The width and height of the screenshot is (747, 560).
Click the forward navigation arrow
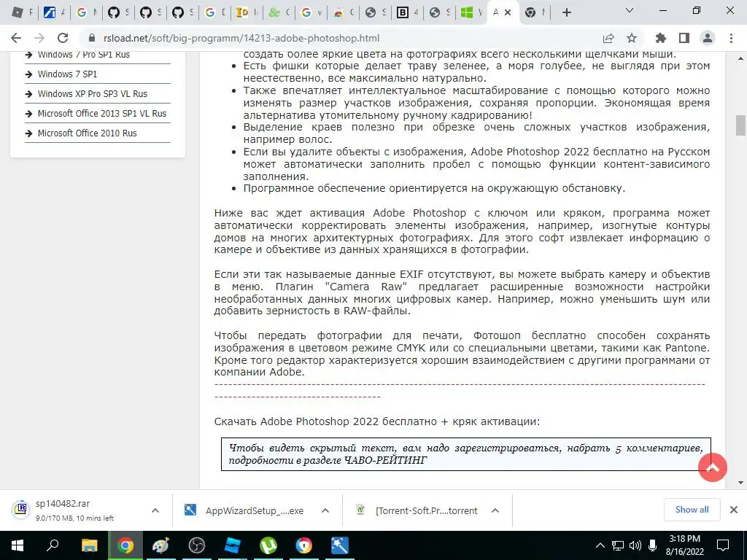coord(39,38)
